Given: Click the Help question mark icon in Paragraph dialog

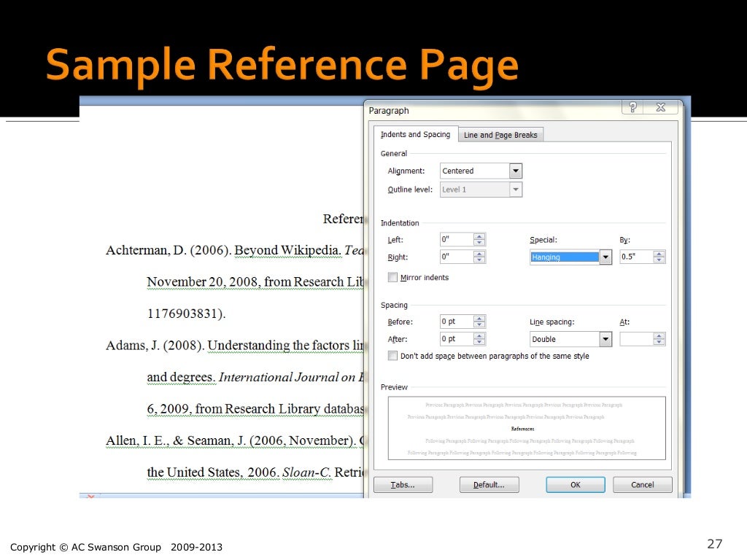Looking at the screenshot, I should (632, 107).
